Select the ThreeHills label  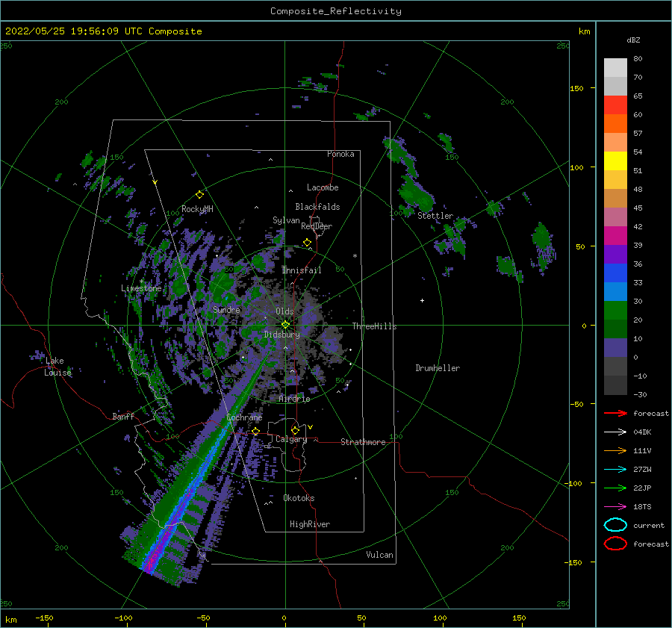(375, 326)
